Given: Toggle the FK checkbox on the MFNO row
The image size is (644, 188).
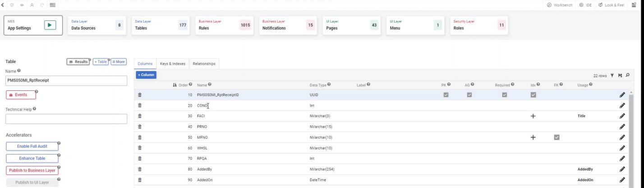Looking at the screenshot, I should click(557, 137).
